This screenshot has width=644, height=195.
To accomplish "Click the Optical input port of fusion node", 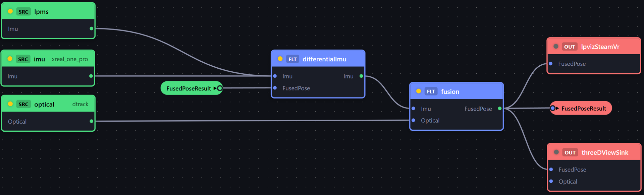I will click(414, 120).
